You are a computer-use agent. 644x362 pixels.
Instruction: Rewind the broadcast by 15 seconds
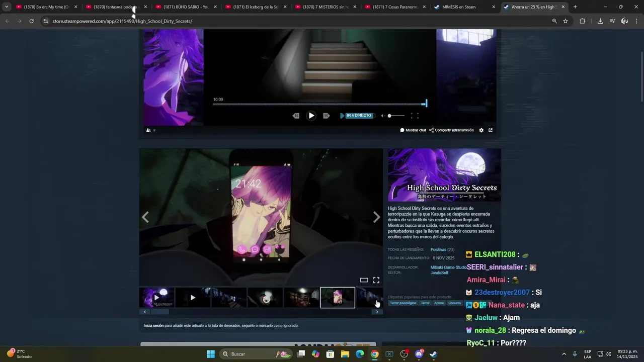coord(296,116)
